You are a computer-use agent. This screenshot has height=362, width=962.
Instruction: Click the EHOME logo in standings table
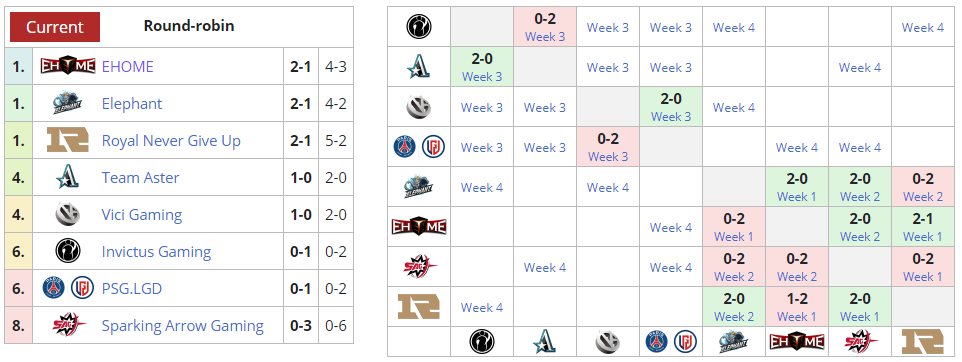[67, 66]
